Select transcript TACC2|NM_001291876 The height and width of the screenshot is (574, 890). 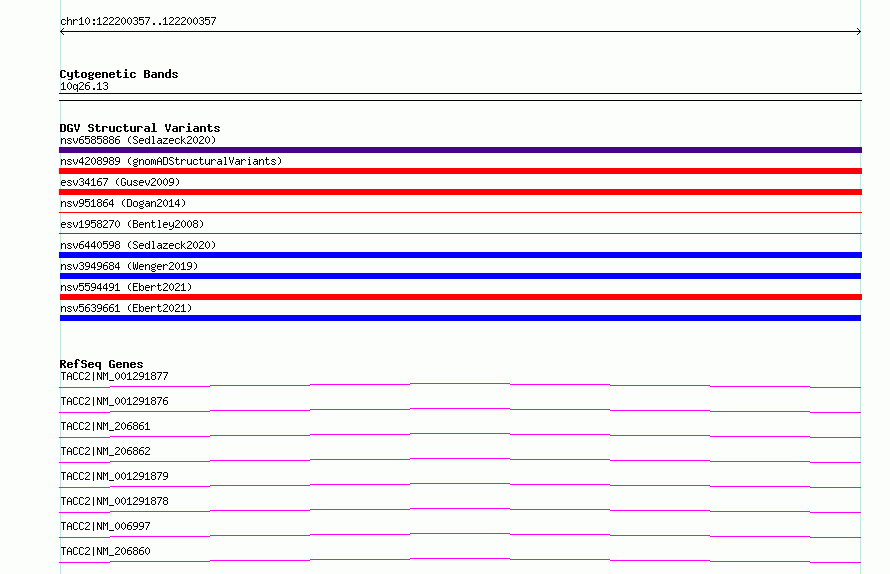(114, 401)
